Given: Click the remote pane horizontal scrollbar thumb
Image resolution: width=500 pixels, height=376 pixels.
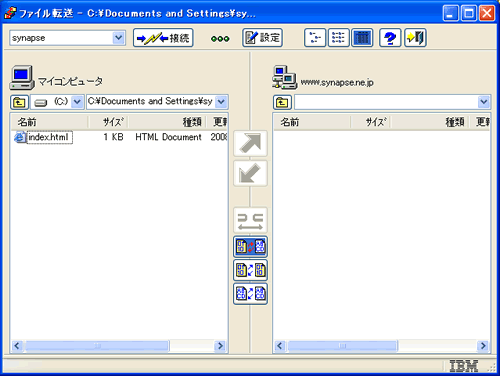Looking at the screenshot, I should [342, 346].
